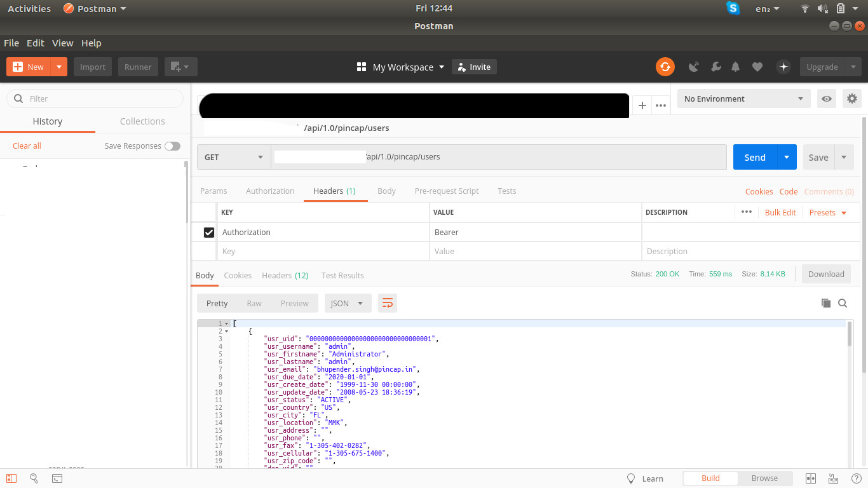Click the Send button

pyautogui.click(x=755, y=157)
